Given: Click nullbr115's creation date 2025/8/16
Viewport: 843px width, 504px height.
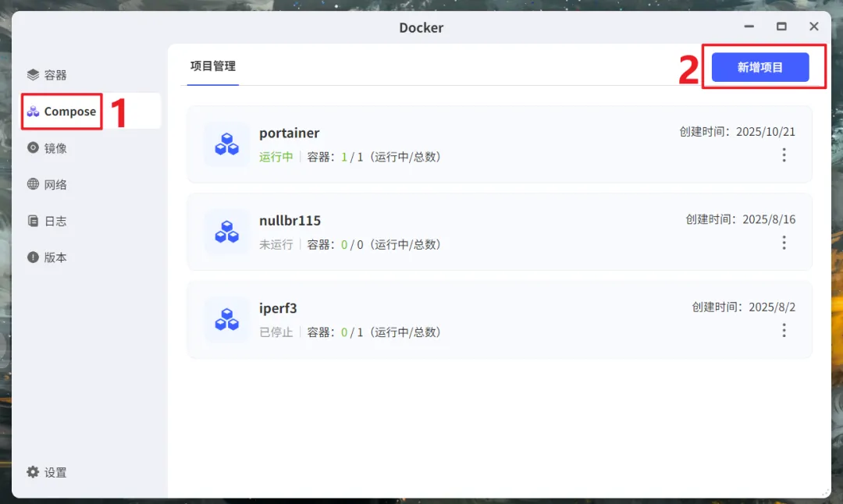Looking at the screenshot, I should 769,219.
